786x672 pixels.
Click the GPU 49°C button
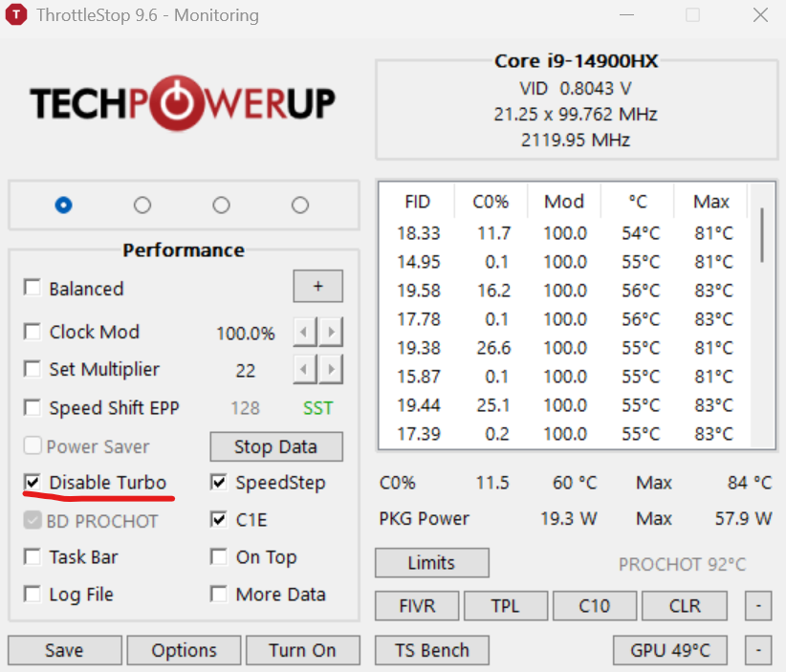coord(670,650)
